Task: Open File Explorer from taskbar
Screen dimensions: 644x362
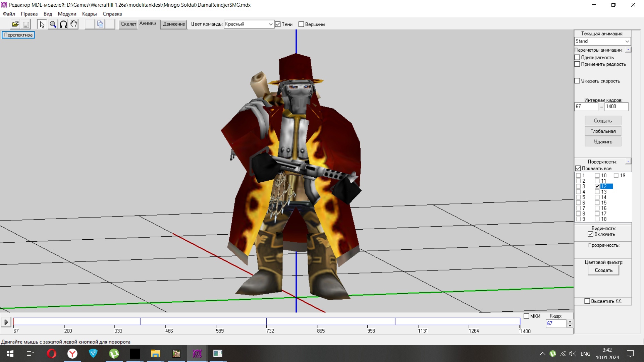Action: pyautogui.click(x=155, y=354)
